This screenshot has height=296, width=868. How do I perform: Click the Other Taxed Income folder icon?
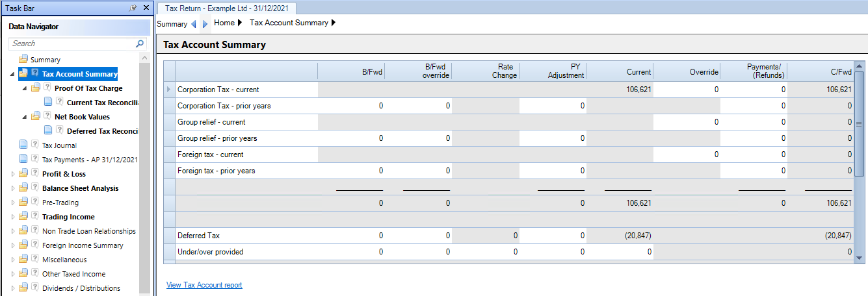pyautogui.click(x=23, y=273)
